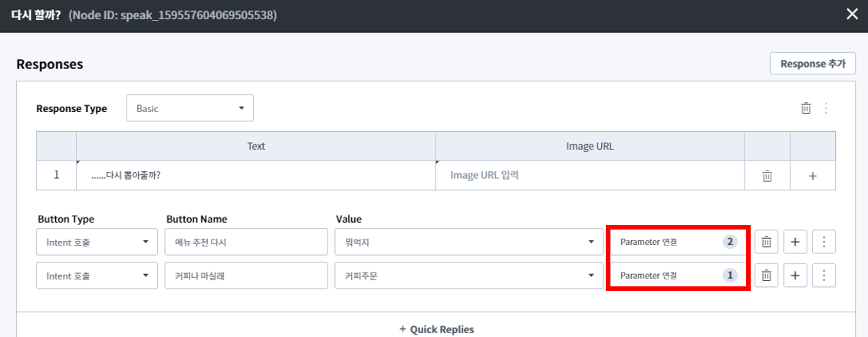Delete the 커피나 마실래 button row
Image resolution: width=868 pixels, height=337 pixels.
coord(767,276)
